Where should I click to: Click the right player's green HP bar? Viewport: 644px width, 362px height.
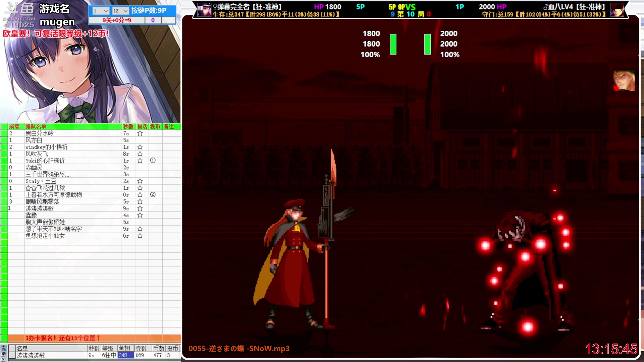click(x=427, y=44)
